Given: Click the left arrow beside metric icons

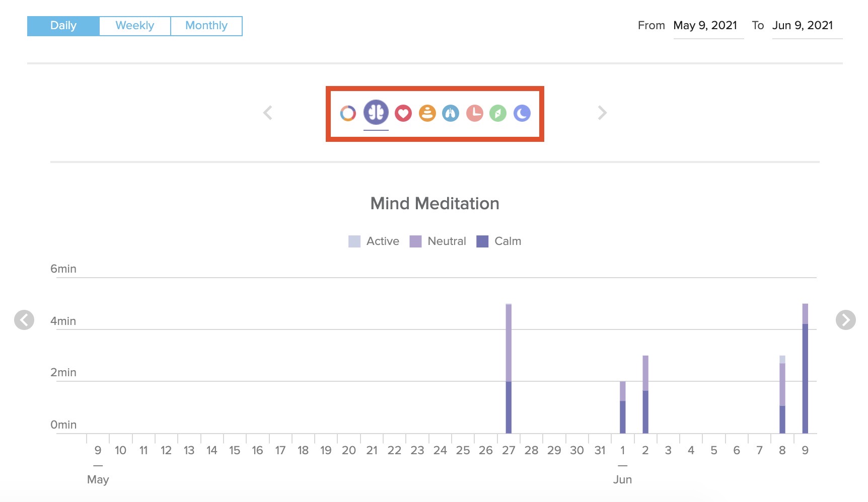Looking at the screenshot, I should coord(267,113).
